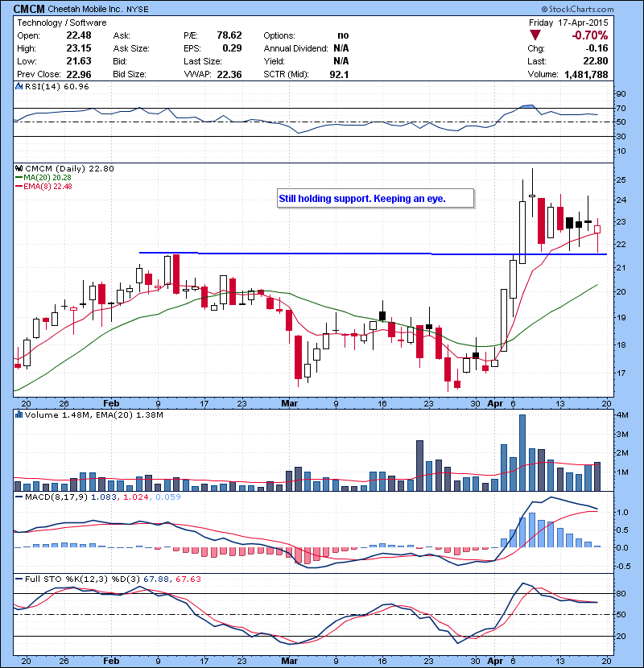Click the Technology / Software sector label
Image resolution: width=644 pixels, height=668 pixels.
coord(62,23)
